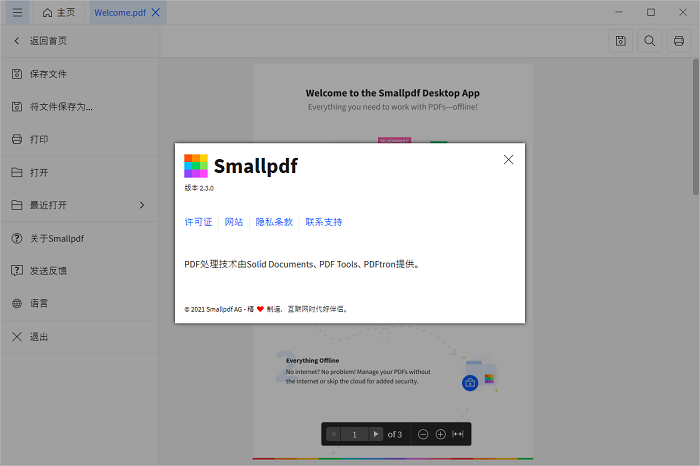Click the question mark icon for 关于Smallpdf

[x=17, y=238]
